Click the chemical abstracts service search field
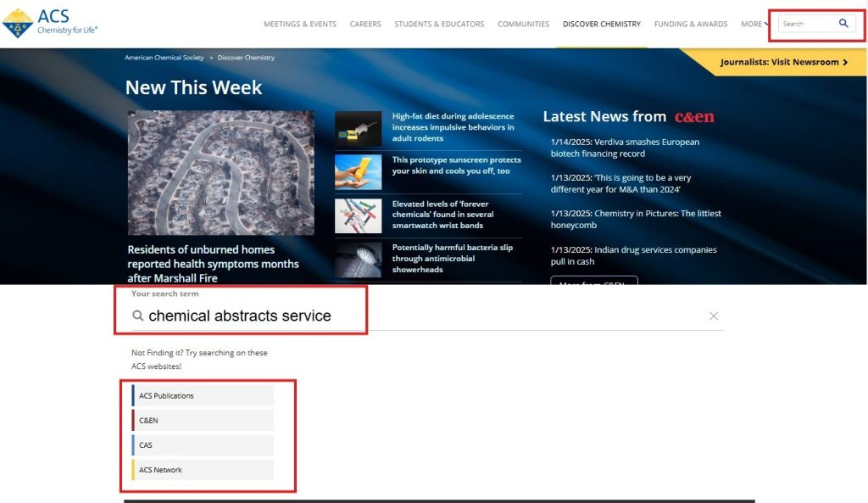Screen dimensions: 868x503 point(427,316)
